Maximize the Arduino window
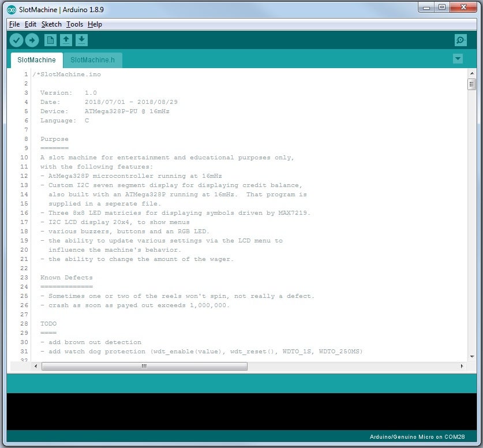The height and width of the screenshot is (448, 483). click(442, 8)
